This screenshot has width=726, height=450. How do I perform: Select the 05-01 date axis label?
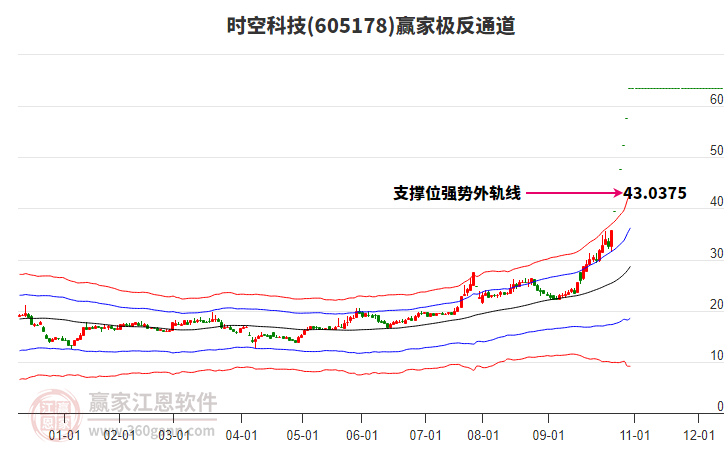click(x=302, y=436)
